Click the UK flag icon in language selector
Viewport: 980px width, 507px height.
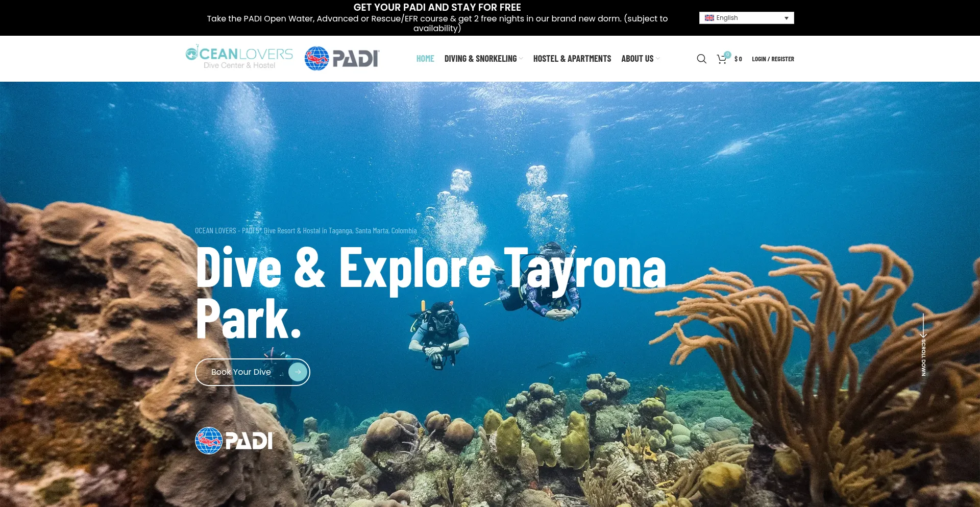(x=709, y=18)
